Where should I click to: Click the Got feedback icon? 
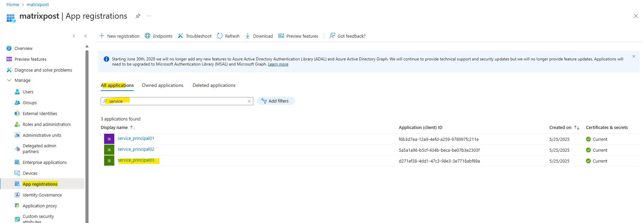coord(332,36)
